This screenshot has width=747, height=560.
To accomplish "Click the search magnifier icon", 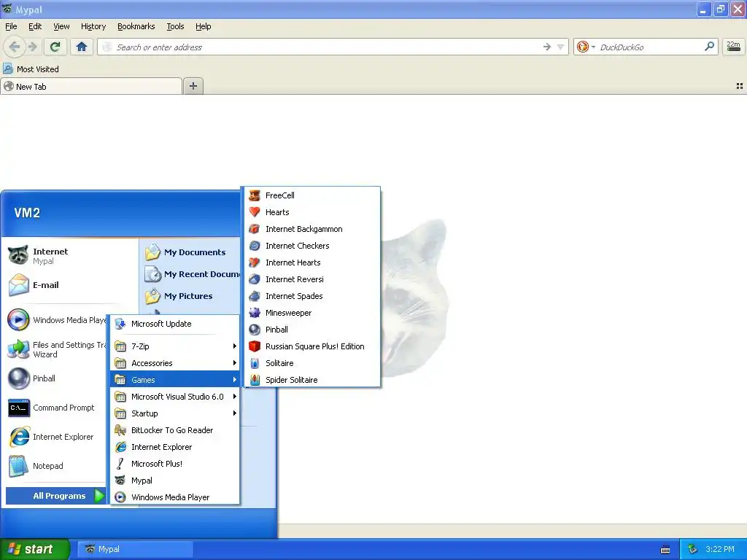I will 709,47.
